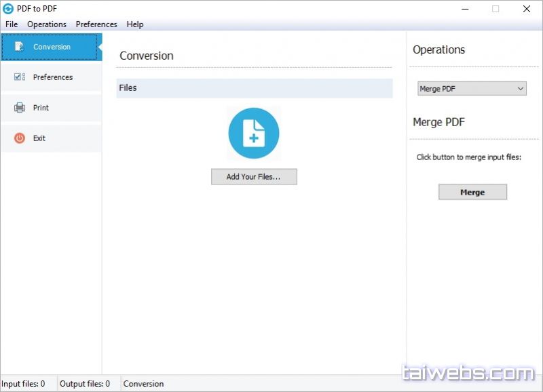Viewport: 543px width, 392px height.
Task: Open the Preferences menu in menu bar
Action: [x=96, y=24]
